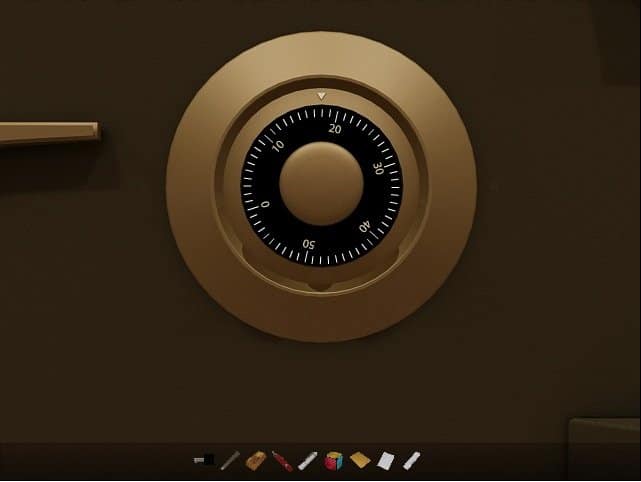
Task: Select the white marker item in inventory
Action: 308,461
